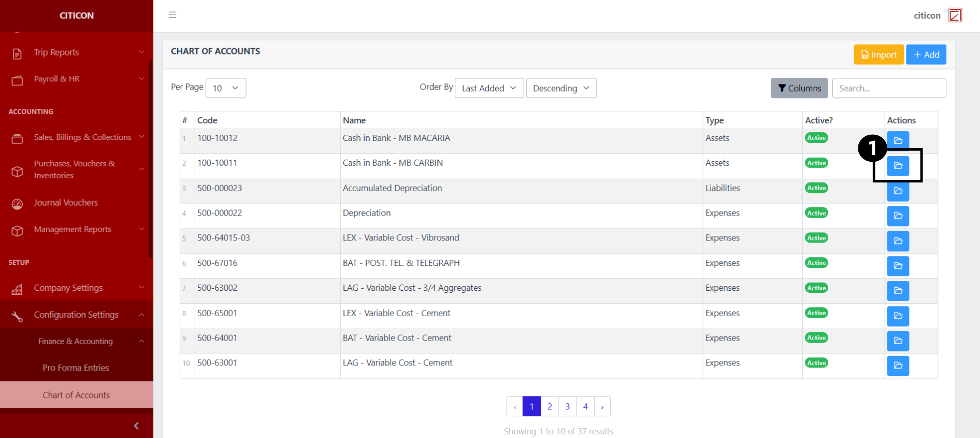Collapse the sidebar using the bottom arrow

136,426
